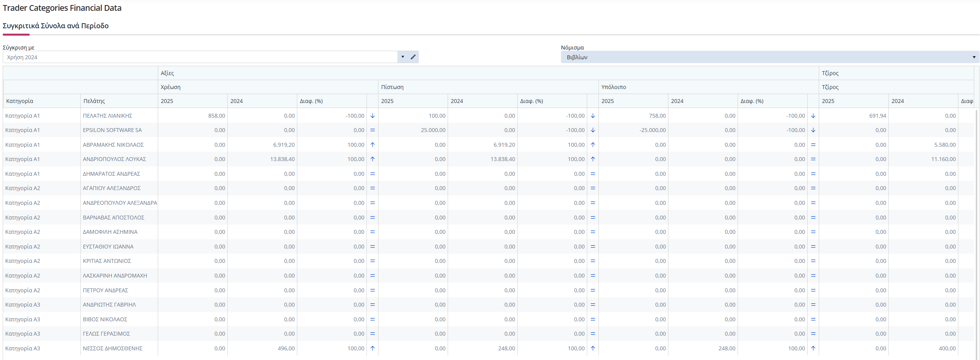Click Υπόλοιπο equals icon for ΚΡΙΤΙΑΣ ΑΝΤΩΝΙΟΣ
The height and width of the screenshot is (360, 980).
(813, 261)
